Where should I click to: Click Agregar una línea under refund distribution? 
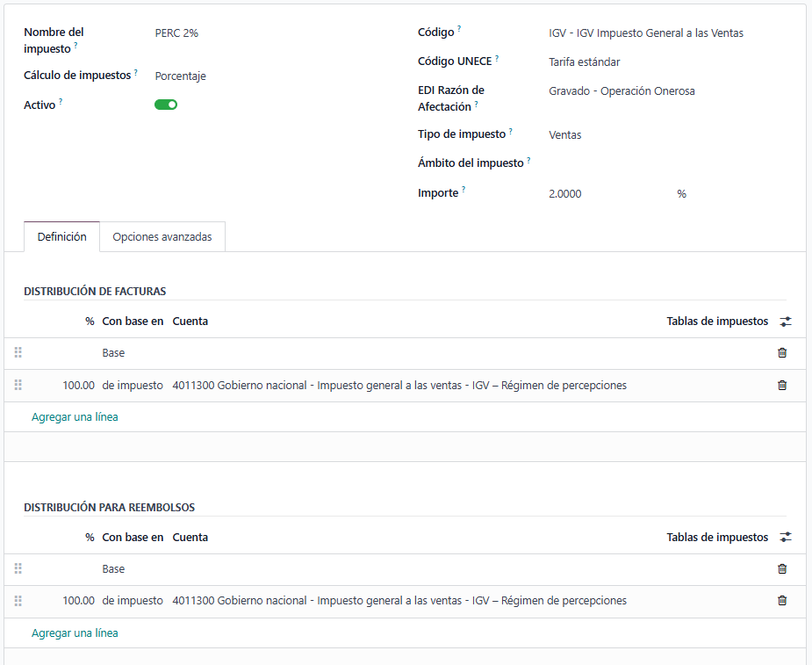[x=75, y=633]
